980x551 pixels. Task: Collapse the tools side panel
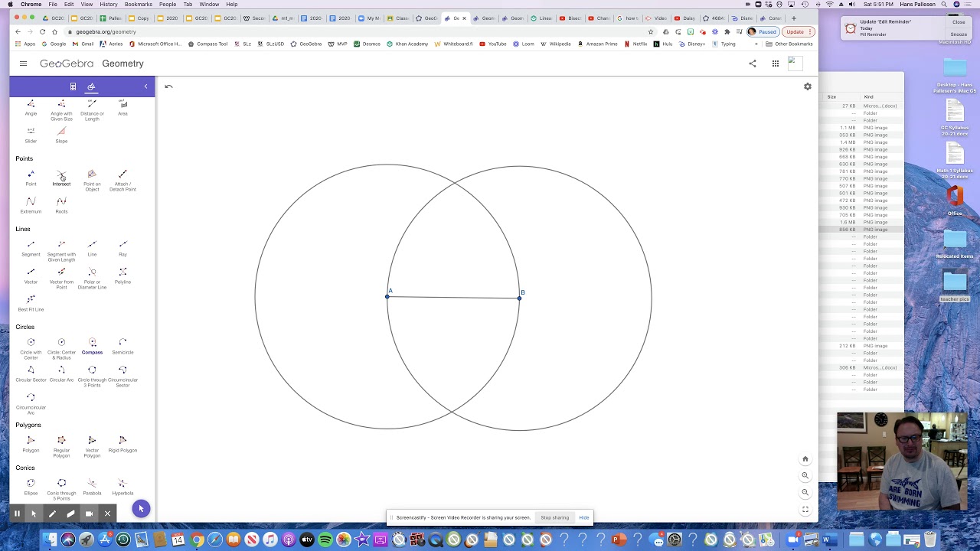[x=145, y=86]
